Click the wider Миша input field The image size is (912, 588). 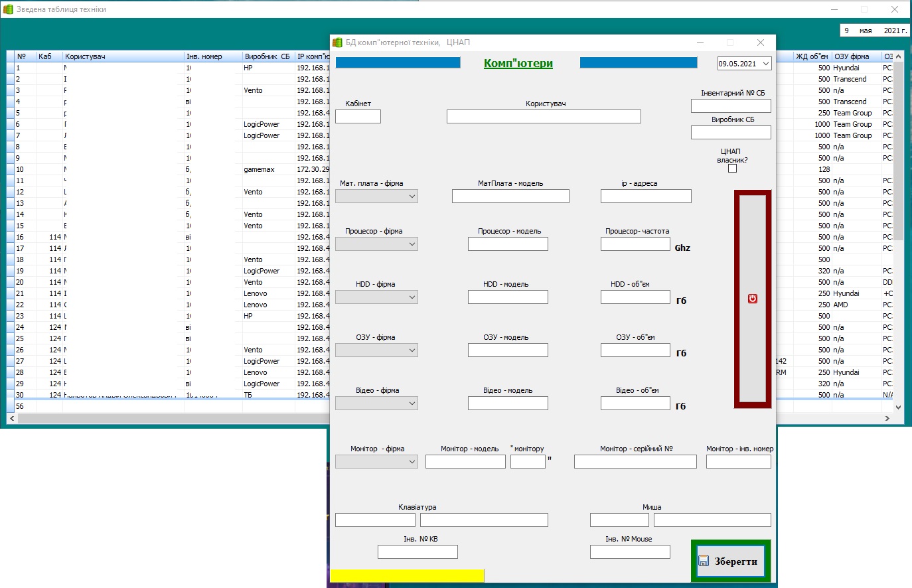tap(712, 520)
